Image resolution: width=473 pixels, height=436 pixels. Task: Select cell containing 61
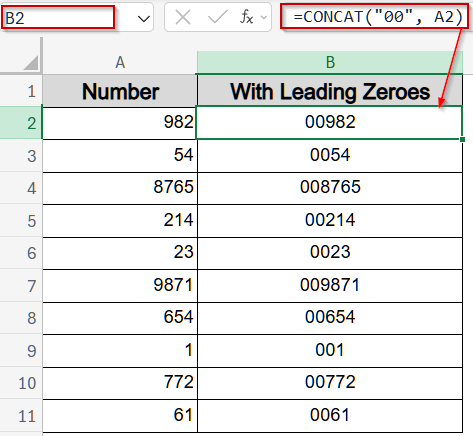pyautogui.click(x=120, y=416)
